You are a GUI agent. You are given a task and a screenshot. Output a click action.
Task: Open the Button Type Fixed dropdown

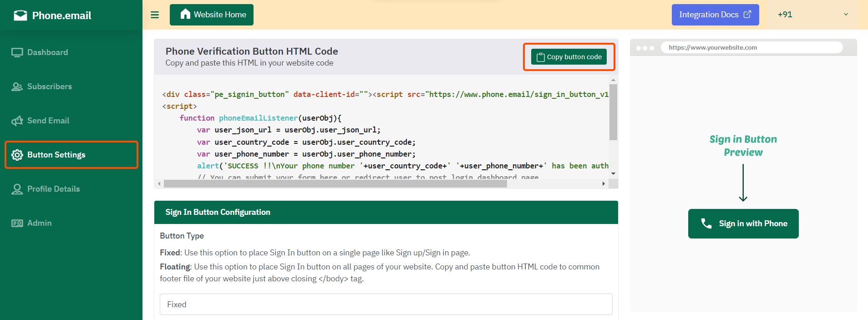point(386,305)
